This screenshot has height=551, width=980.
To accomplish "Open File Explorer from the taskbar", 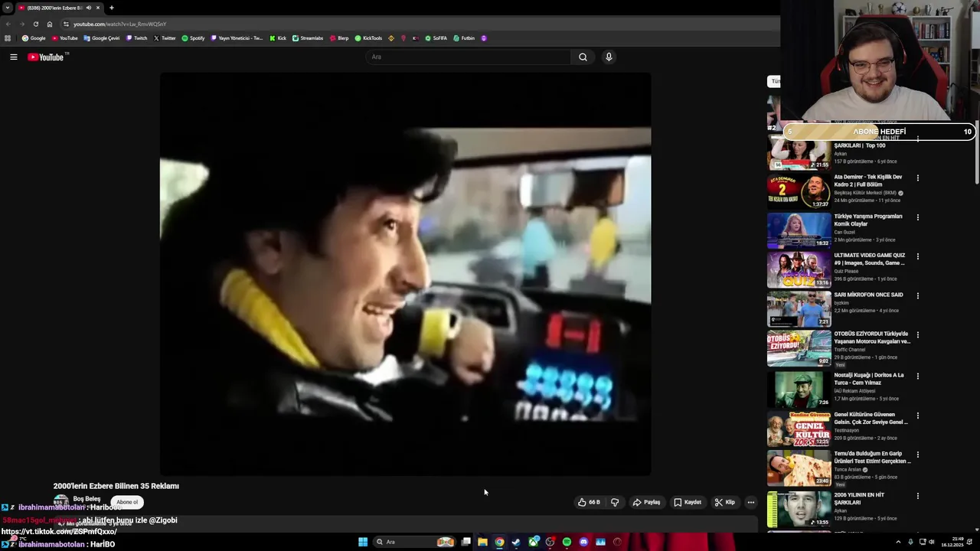I will pyautogui.click(x=482, y=542).
